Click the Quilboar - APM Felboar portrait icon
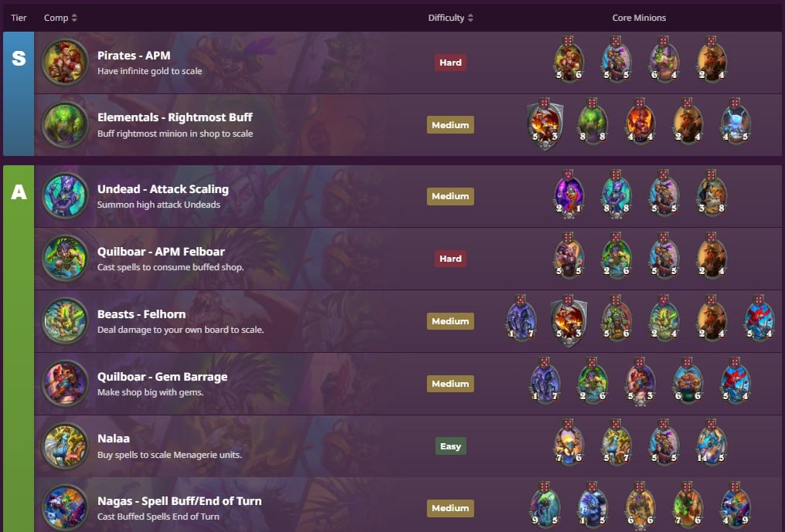785x532 pixels. (x=65, y=259)
